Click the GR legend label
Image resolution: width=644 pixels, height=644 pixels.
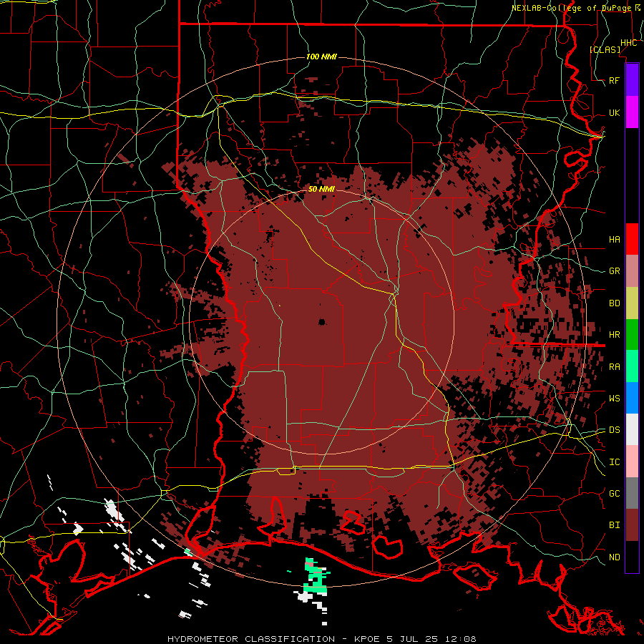[615, 271]
